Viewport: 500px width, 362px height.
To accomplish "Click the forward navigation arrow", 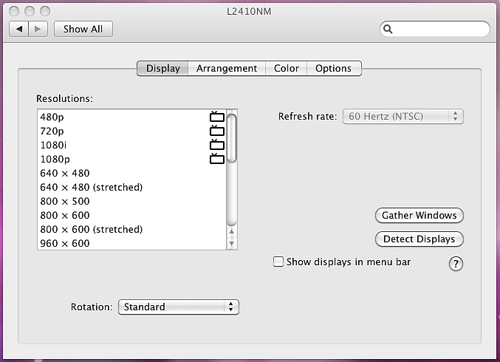I will [38, 29].
